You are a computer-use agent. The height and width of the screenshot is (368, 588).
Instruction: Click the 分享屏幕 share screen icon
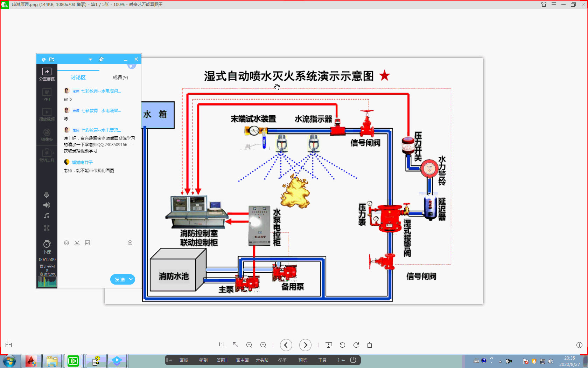47,71
